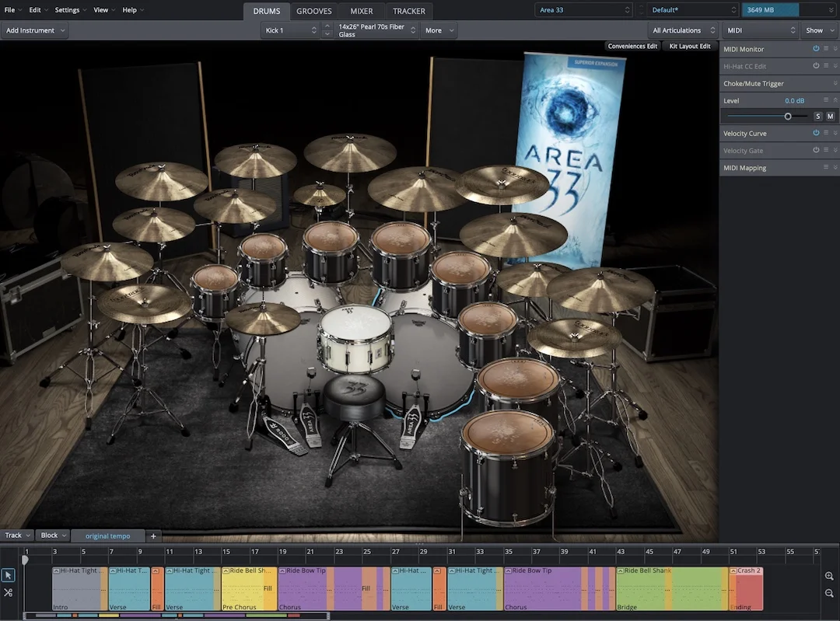Collapse the Level section

835,100
